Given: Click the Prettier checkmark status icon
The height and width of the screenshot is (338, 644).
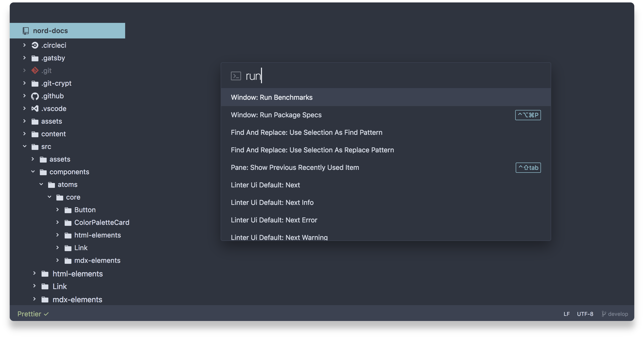Looking at the screenshot, I should pos(46,314).
